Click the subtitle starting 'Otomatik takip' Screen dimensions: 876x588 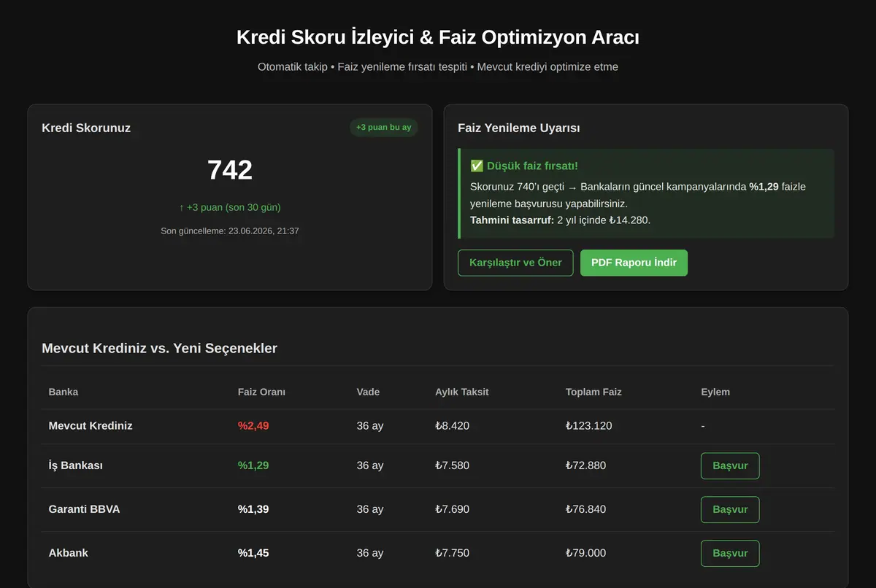click(438, 66)
